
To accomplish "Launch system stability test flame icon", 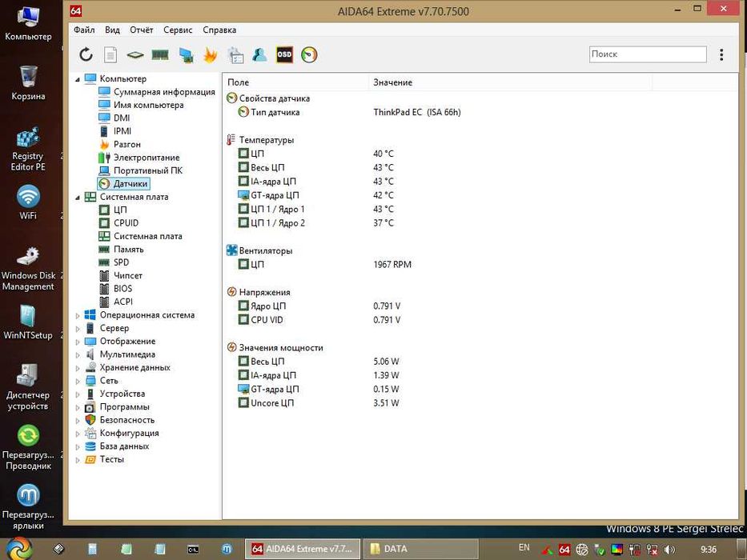I will pos(210,54).
